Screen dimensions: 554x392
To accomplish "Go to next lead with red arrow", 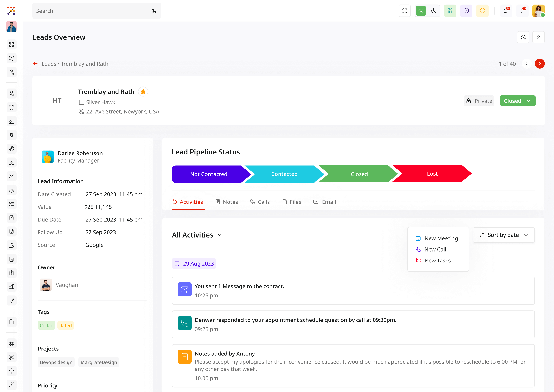I will tap(540, 64).
